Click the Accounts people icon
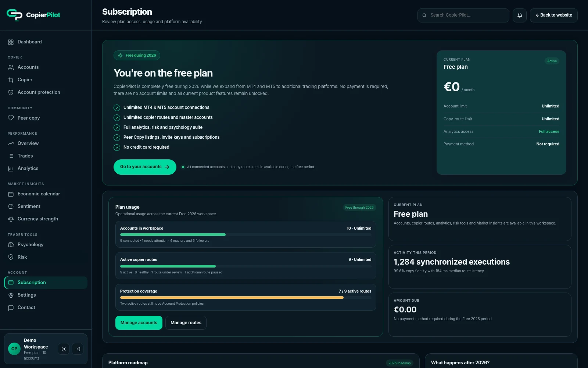Viewport: 588px width, 368px height. (x=11, y=67)
